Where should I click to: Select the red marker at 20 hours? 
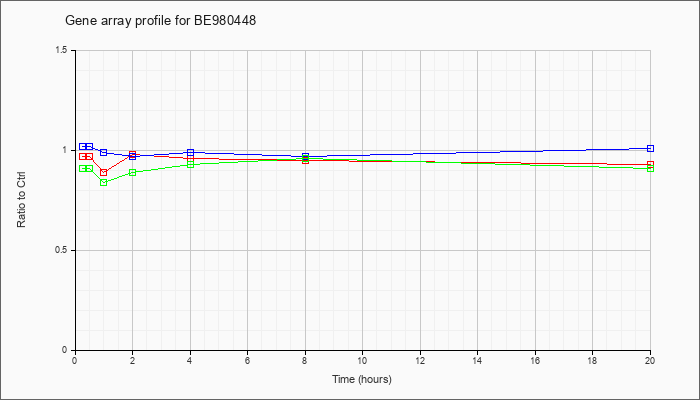(x=650, y=164)
